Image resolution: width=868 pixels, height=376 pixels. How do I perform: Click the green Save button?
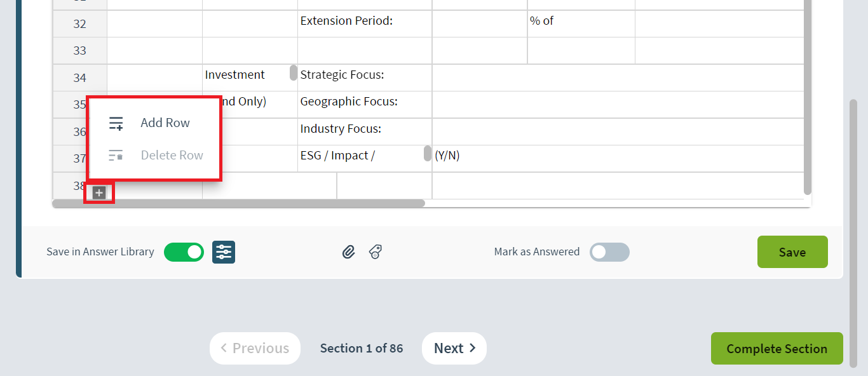(792, 252)
